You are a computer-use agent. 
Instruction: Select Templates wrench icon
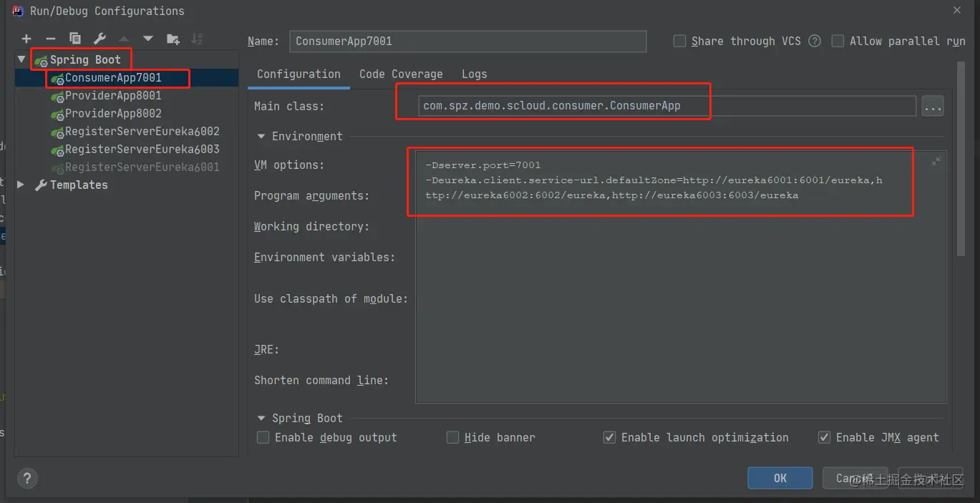click(x=42, y=185)
